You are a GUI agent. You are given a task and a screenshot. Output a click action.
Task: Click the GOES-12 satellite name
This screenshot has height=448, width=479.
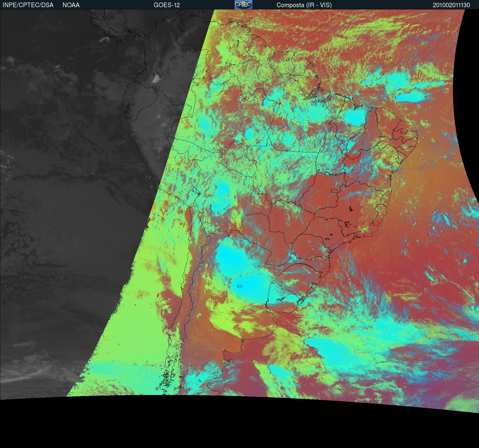pyautogui.click(x=166, y=5)
